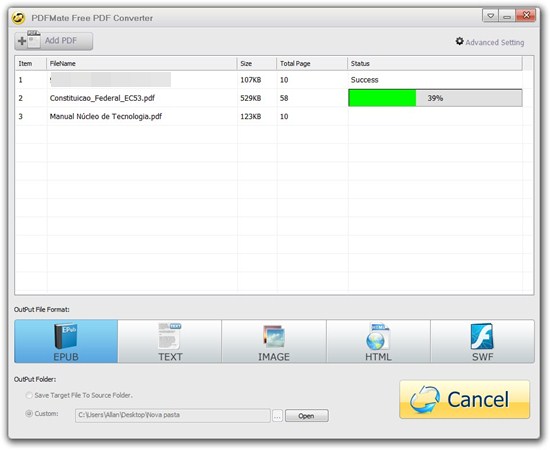Select SWF output format

(x=482, y=341)
